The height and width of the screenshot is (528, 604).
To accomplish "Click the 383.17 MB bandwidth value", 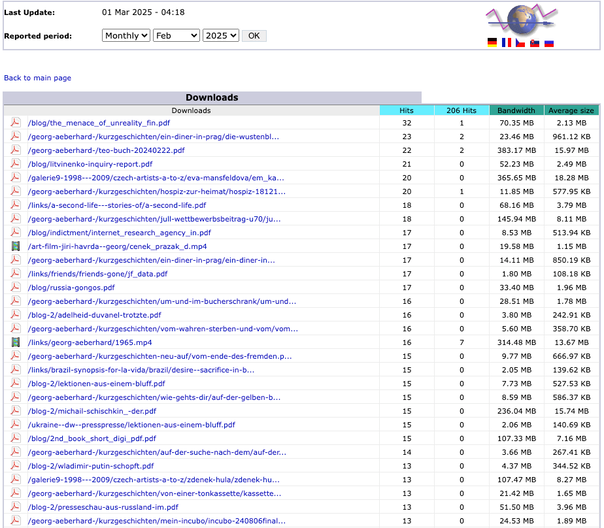I will [x=516, y=150].
